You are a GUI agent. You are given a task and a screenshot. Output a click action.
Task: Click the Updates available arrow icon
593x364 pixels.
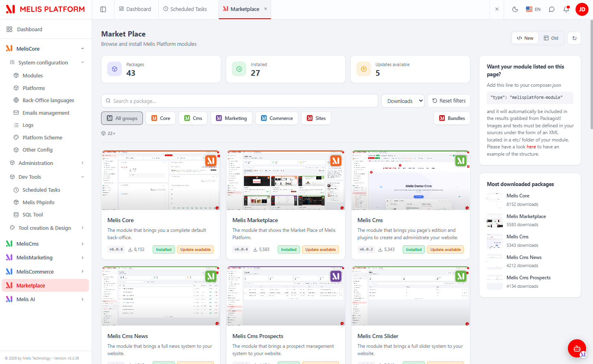[364, 69]
